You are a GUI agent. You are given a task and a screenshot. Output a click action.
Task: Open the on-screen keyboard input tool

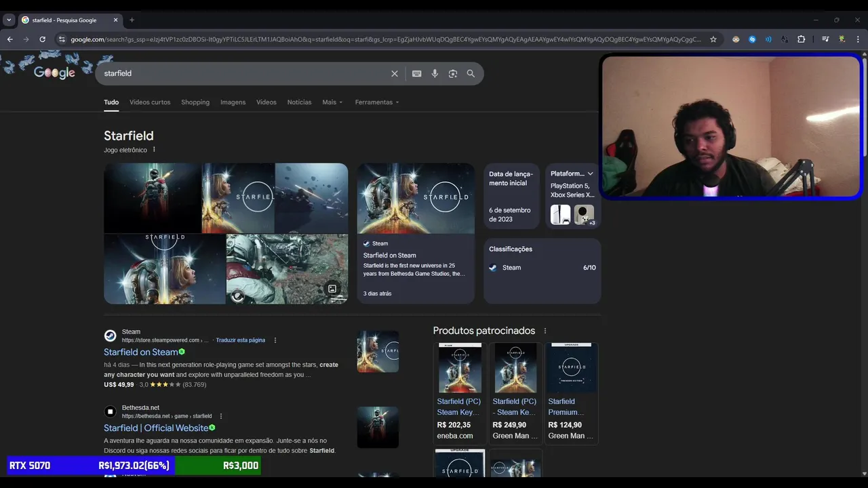[x=417, y=74]
